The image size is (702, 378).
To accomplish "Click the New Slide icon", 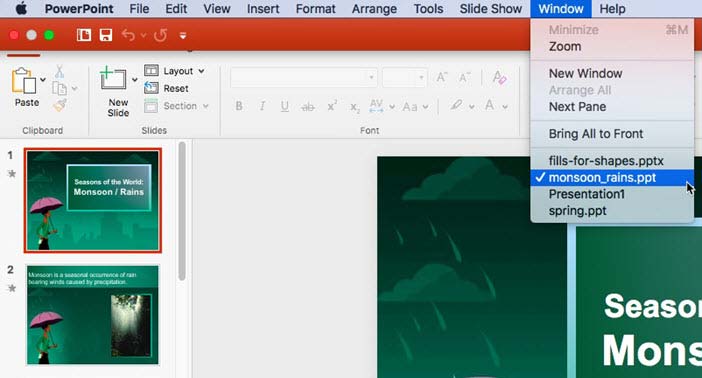I will (x=113, y=79).
